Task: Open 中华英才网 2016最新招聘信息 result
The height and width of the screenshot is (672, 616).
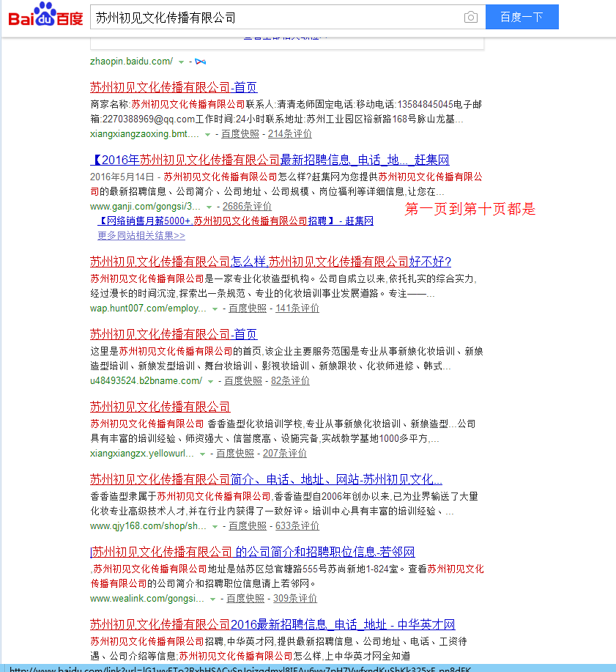Action: click(x=272, y=624)
